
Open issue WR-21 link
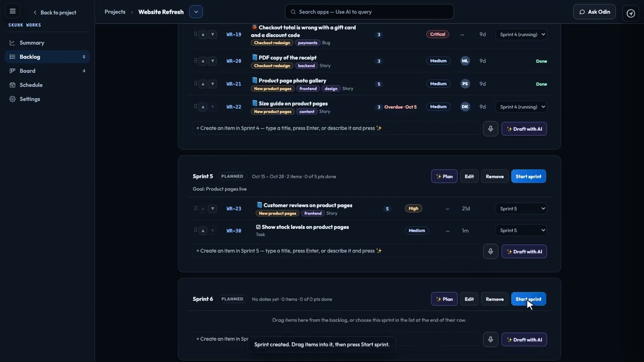(x=234, y=84)
